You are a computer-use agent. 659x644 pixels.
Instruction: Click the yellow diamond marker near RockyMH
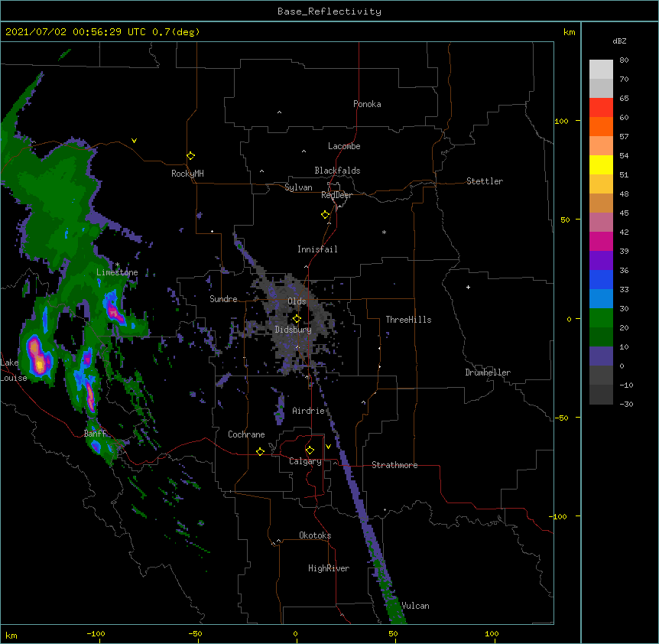click(191, 156)
